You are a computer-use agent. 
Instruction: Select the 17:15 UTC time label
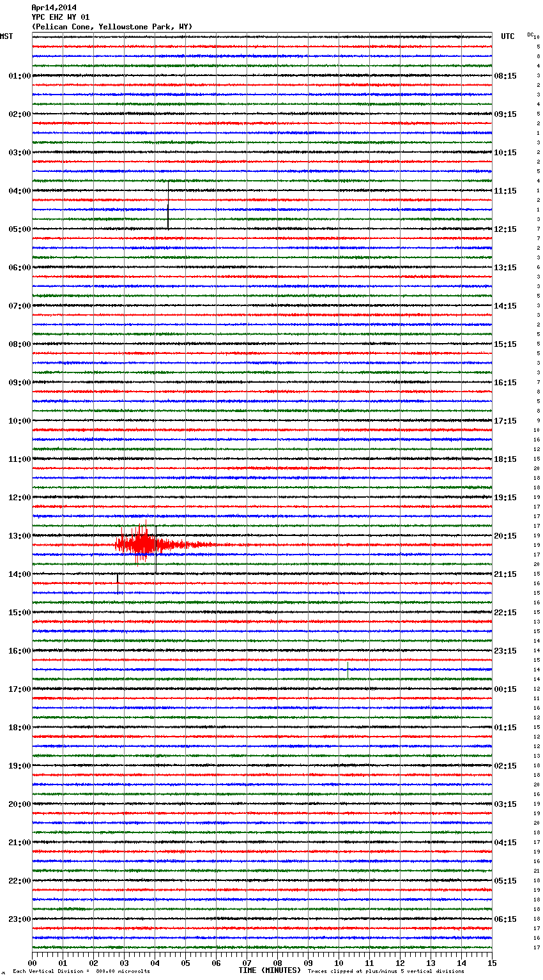pos(505,421)
